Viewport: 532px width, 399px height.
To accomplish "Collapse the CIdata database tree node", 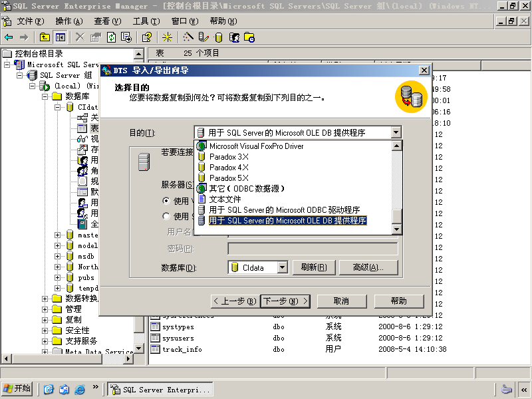I will pyautogui.click(x=57, y=107).
